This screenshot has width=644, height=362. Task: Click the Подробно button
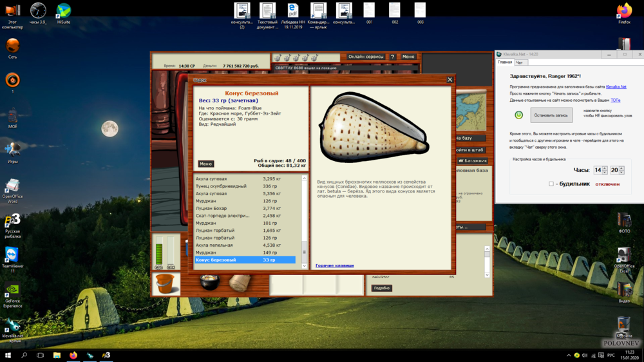pos(381,288)
